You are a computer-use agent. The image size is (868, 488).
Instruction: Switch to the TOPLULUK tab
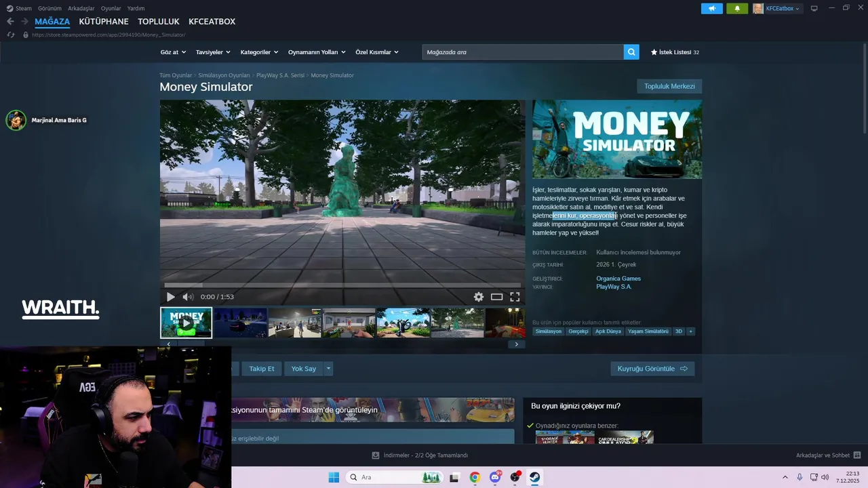pyautogui.click(x=159, y=22)
